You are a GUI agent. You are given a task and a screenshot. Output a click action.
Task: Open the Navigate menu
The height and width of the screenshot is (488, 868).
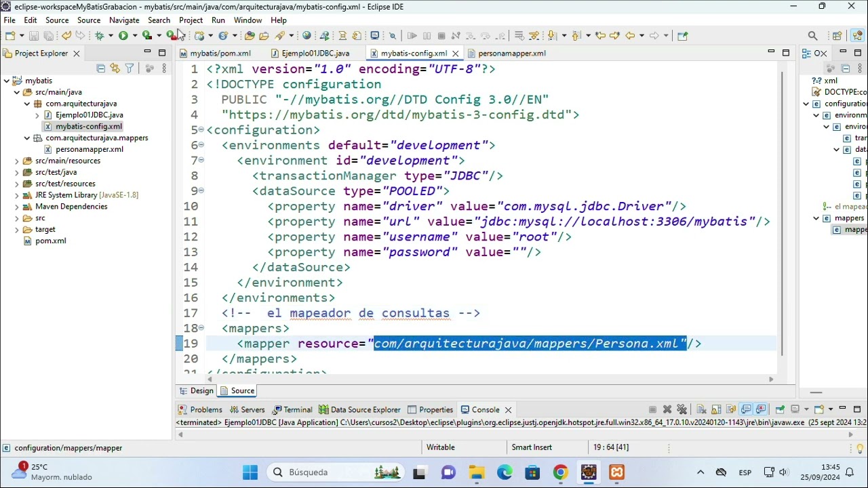tap(124, 20)
